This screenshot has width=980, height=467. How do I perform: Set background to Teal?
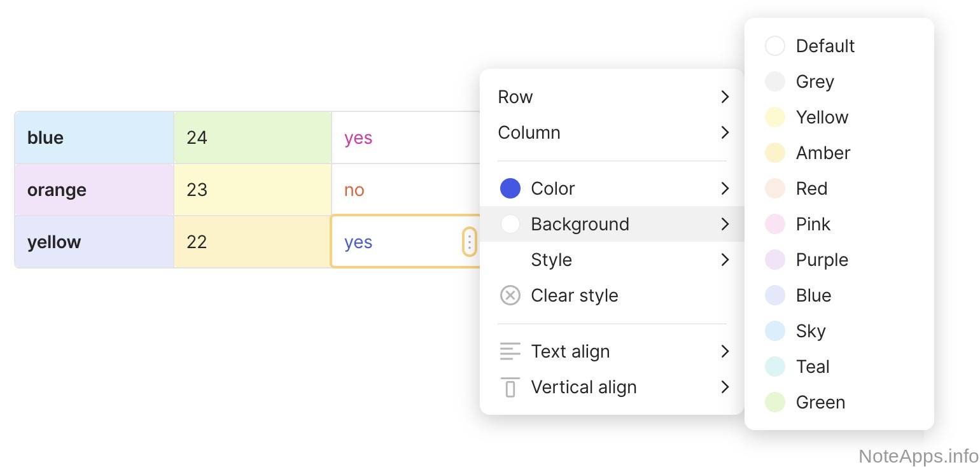(812, 366)
